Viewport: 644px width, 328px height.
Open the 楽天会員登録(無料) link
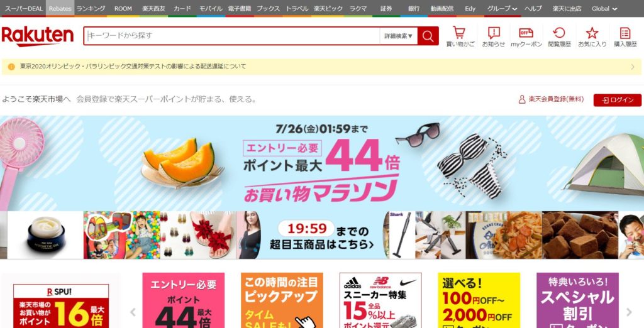(551, 99)
